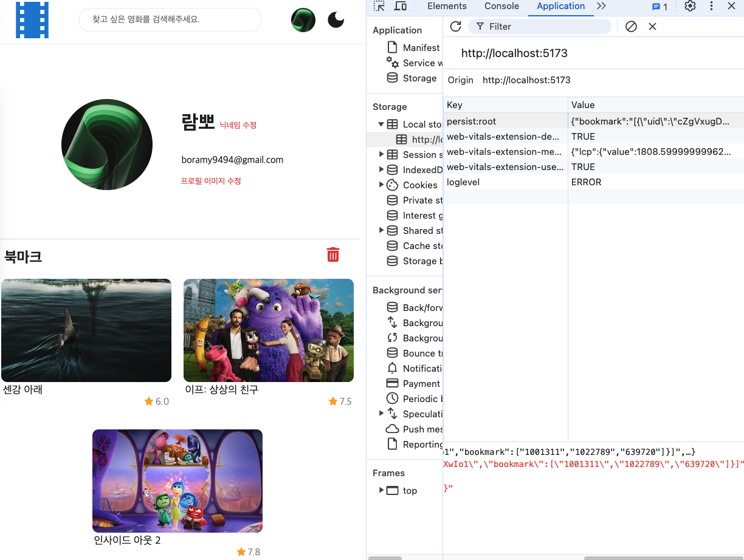
Task: Open Service workers item
Action: click(413, 63)
